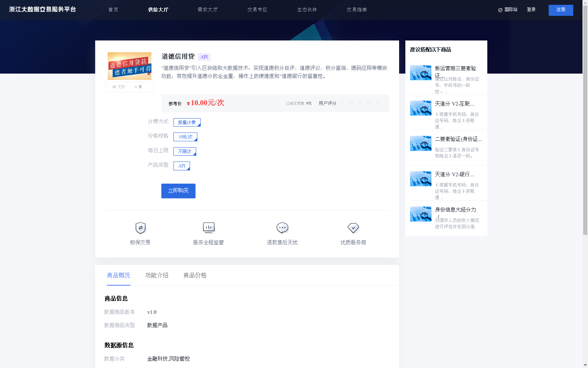
Task: Select the 10元/次 price spec
Action: click(185, 137)
